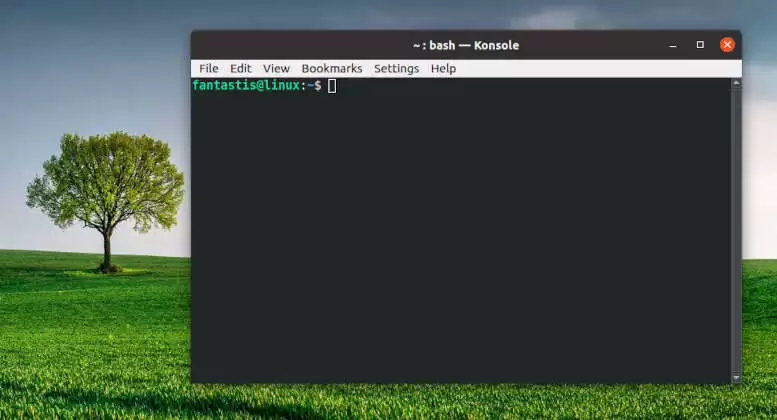Minimize the Konsole window
The image size is (777, 420).
(x=672, y=46)
